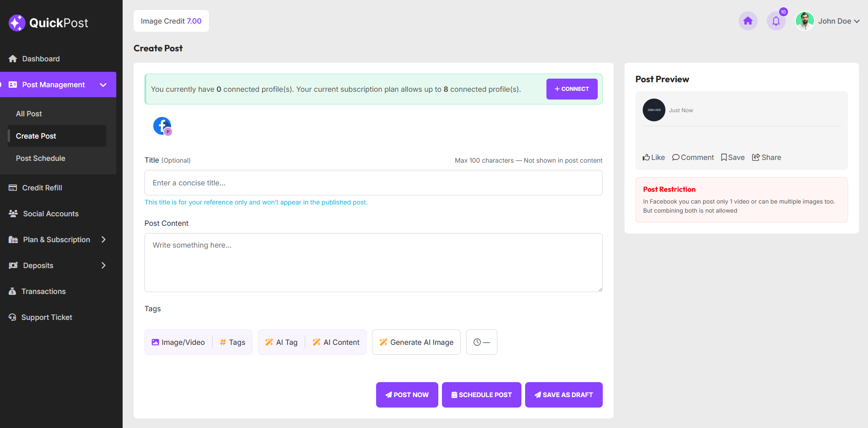Click the Facebook profile icon
The image size is (868, 428).
(x=162, y=126)
